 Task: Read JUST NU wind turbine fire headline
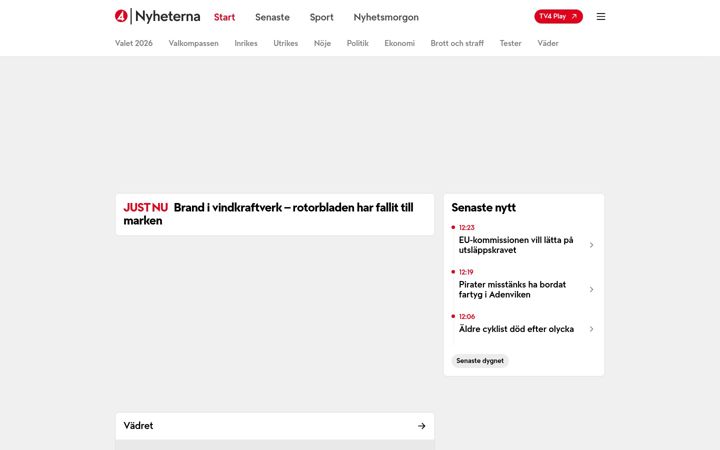[275, 214]
